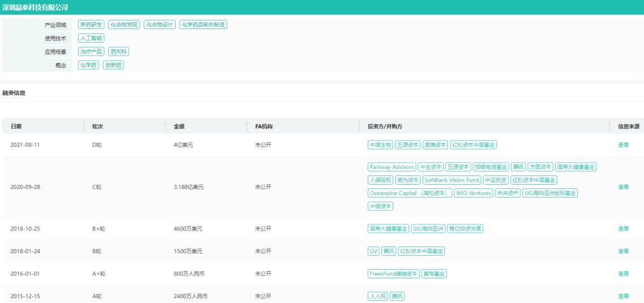Open 查看 link for the C轮 row
The width and height of the screenshot is (644, 303).
coord(623,187)
